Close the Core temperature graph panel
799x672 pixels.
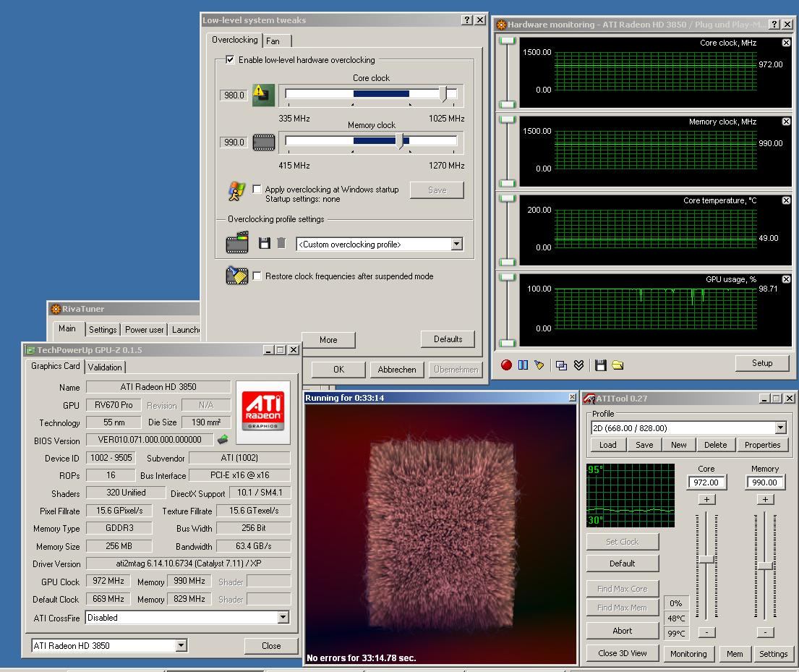point(786,200)
